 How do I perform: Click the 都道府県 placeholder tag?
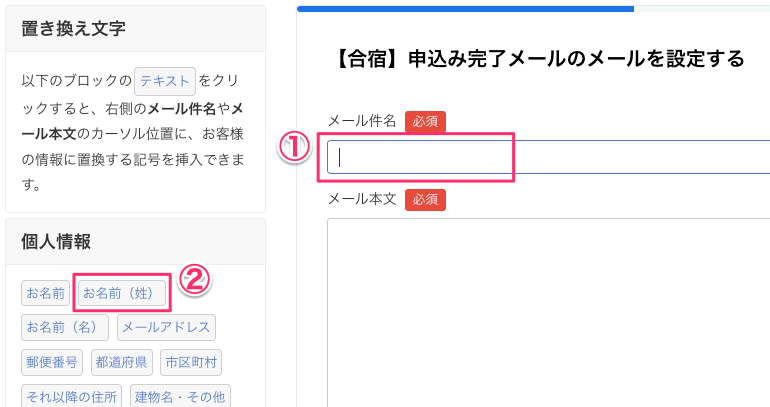point(121,362)
